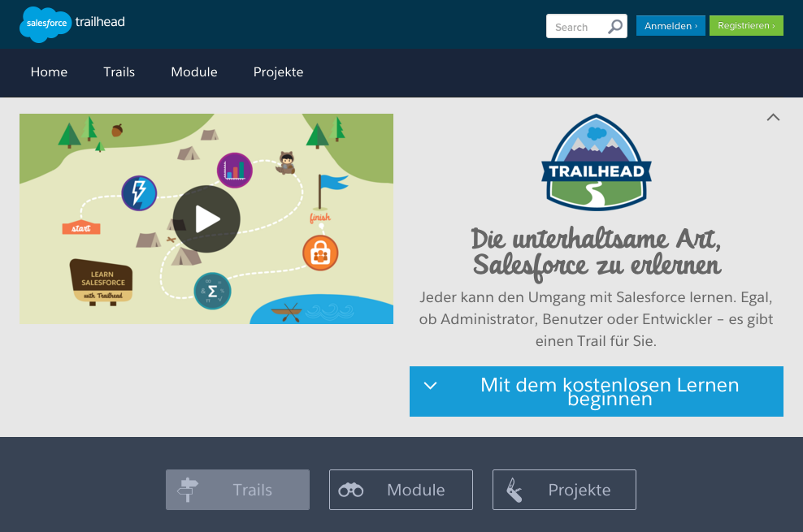Click the orange start sign in video
803x532 pixels.
pyautogui.click(x=81, y=228)
